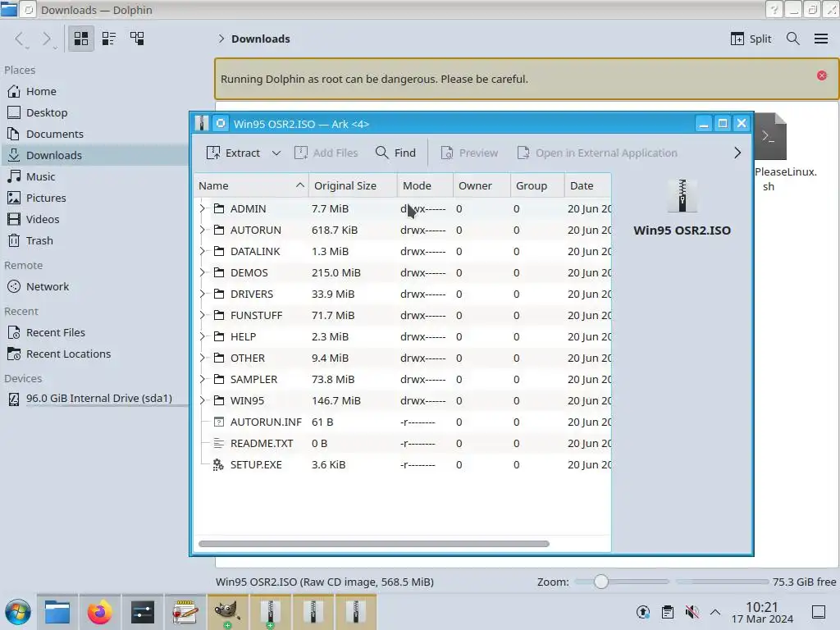Go forward in Dolphin navigation

click(x=47, y=39)
